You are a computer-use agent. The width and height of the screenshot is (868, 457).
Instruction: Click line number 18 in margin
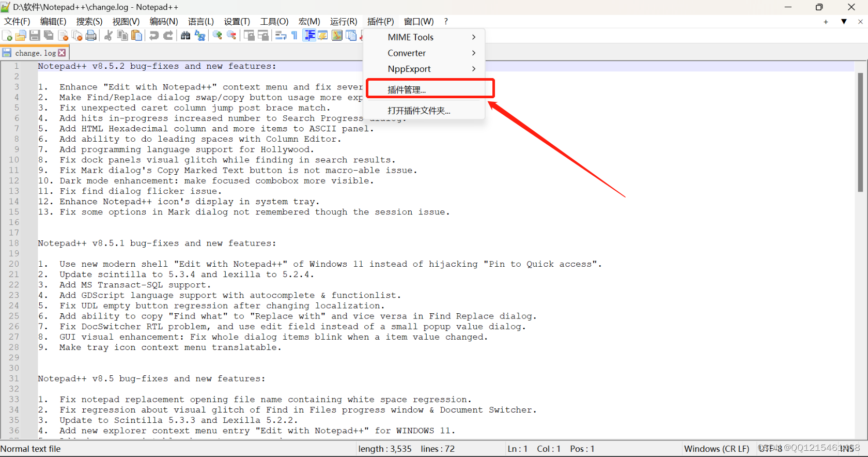pyautogui.click(x=14, y=243)
